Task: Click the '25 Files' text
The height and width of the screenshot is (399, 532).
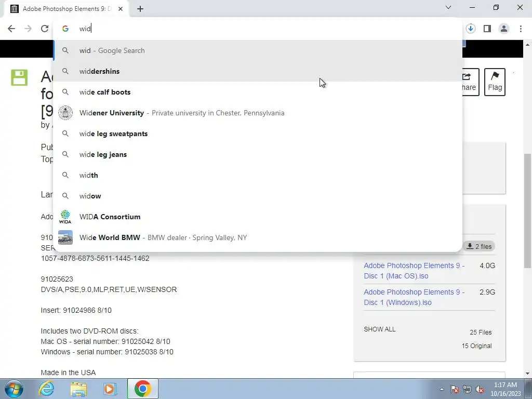Action: (x=481, y=332)
